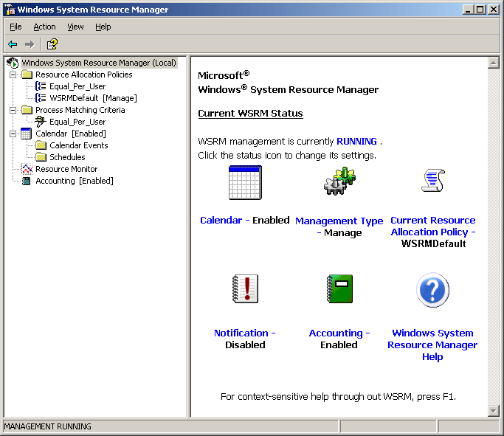Select Windows System Resource Manager (Local) root node

tap(99, 63)
